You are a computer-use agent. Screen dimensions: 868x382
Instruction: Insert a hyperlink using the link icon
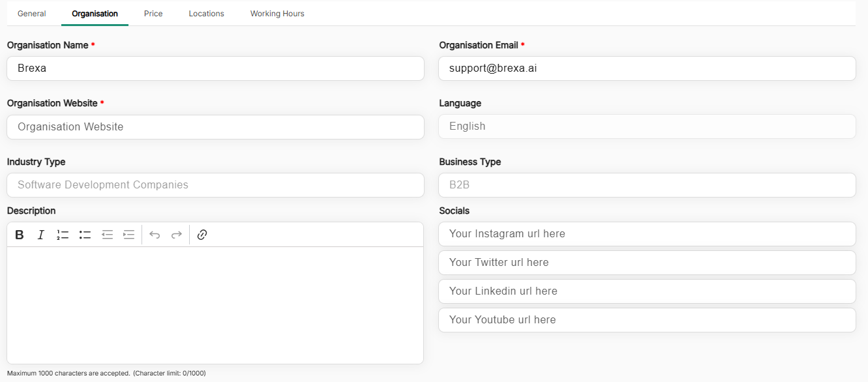point(202,235)
